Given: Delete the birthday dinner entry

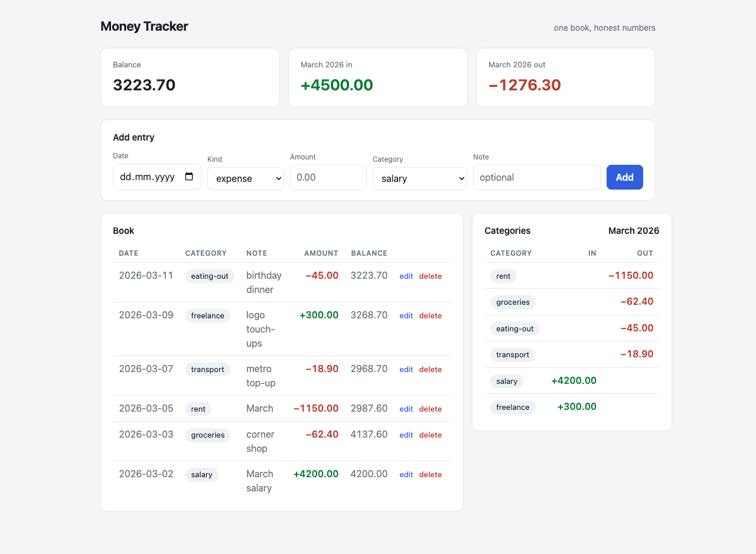Looking at the screenshot, I should (431, 276).
